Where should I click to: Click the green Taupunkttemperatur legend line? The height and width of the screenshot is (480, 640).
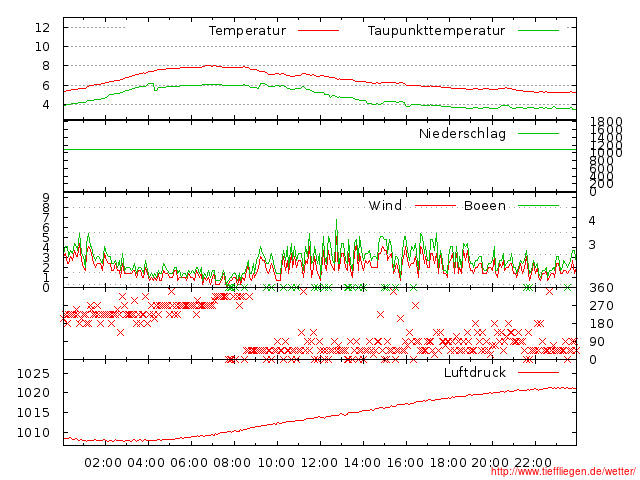click(538, 31)
